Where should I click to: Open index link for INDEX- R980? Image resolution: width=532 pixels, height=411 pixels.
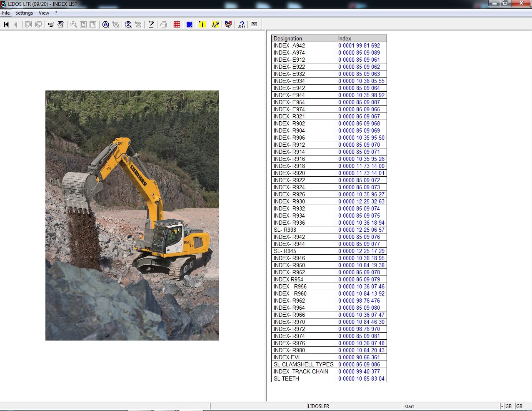coord(361,350)
